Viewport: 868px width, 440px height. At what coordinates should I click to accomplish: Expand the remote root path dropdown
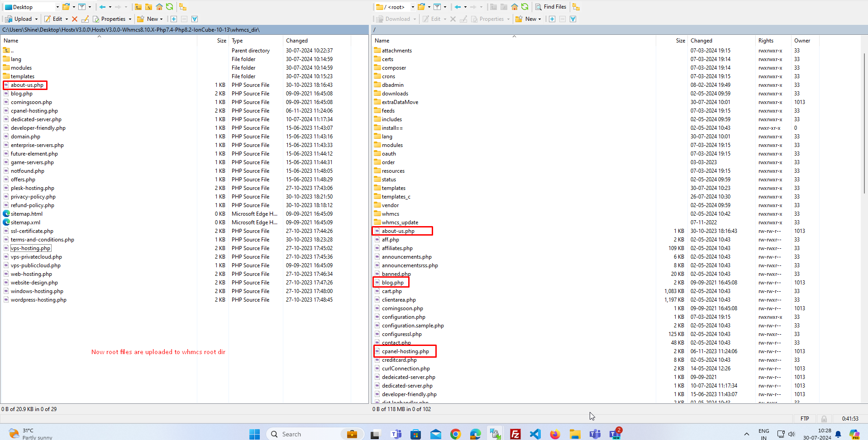coord(413,7)
